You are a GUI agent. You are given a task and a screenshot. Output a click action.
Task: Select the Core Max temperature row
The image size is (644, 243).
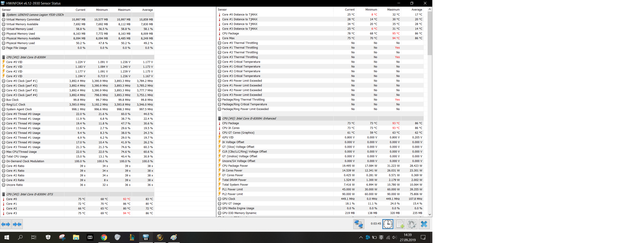click(320, 38)
